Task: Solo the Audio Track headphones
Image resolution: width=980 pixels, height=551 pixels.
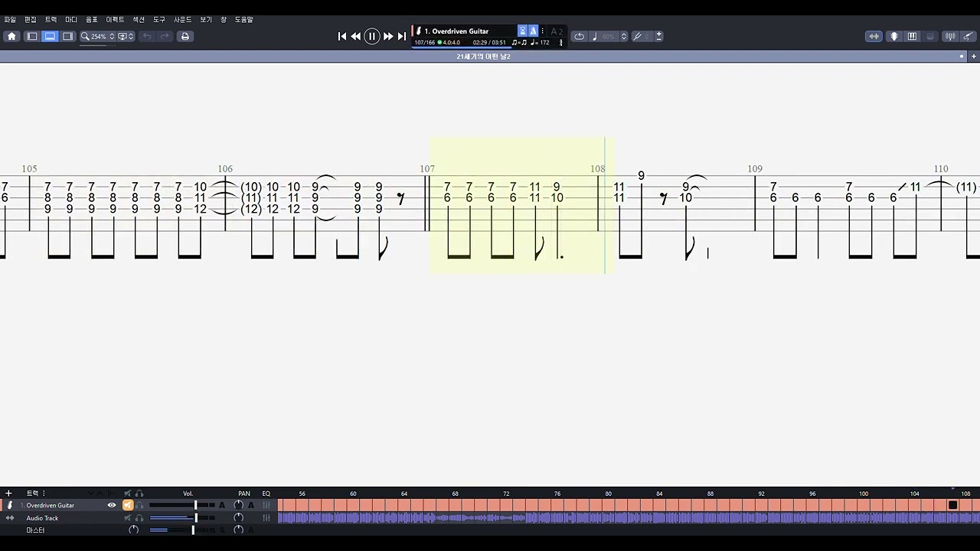Action: 139,518
